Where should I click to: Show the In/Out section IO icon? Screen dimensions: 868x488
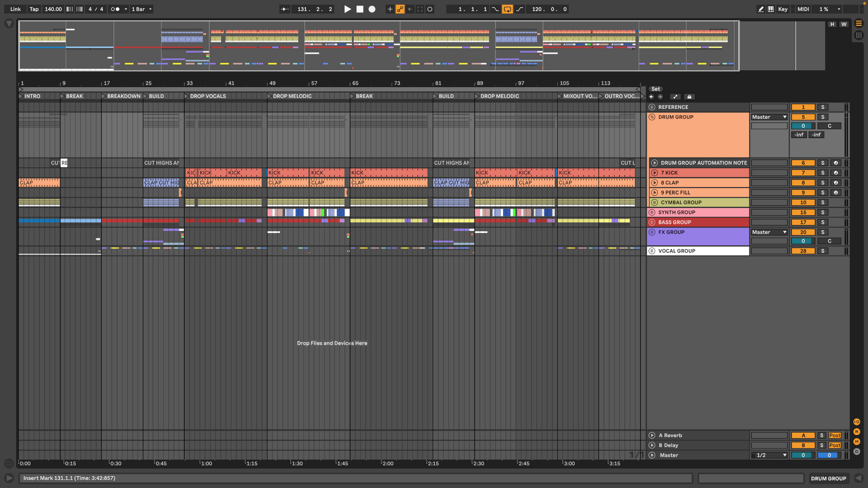coord(856,422)
